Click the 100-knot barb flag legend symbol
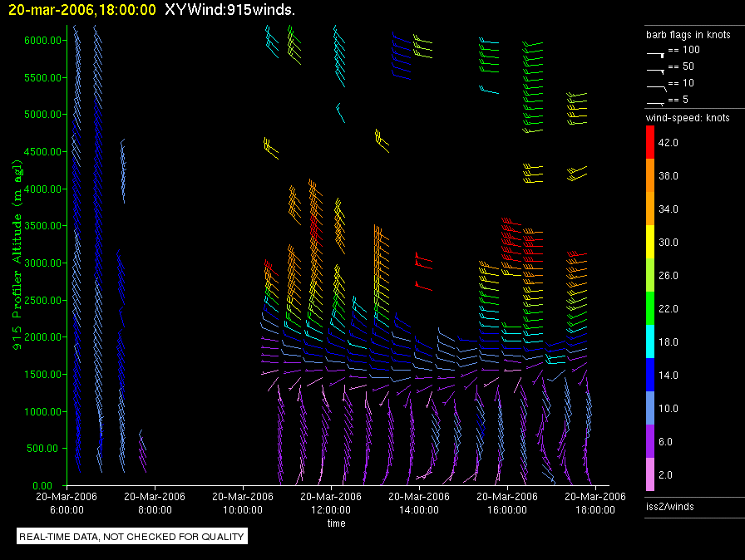Viewport: 745px width, 560px height. point(656,52)
